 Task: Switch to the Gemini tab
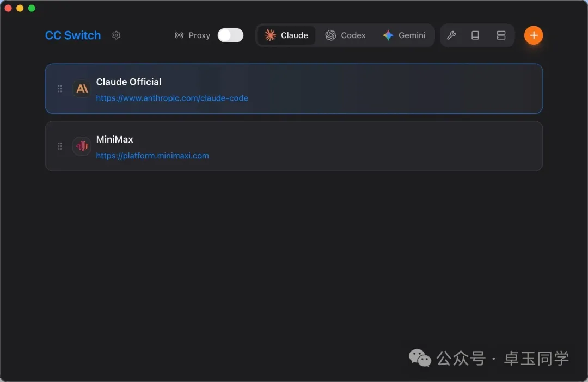tap(404, 35)
